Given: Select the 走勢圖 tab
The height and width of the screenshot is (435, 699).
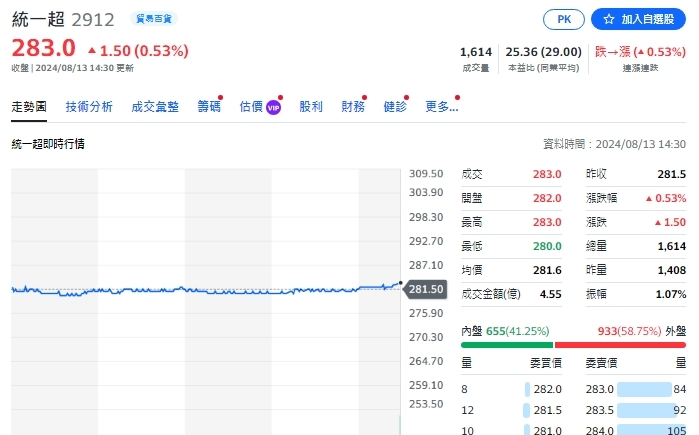Looking at the screenshot, I should coord(29,107).
